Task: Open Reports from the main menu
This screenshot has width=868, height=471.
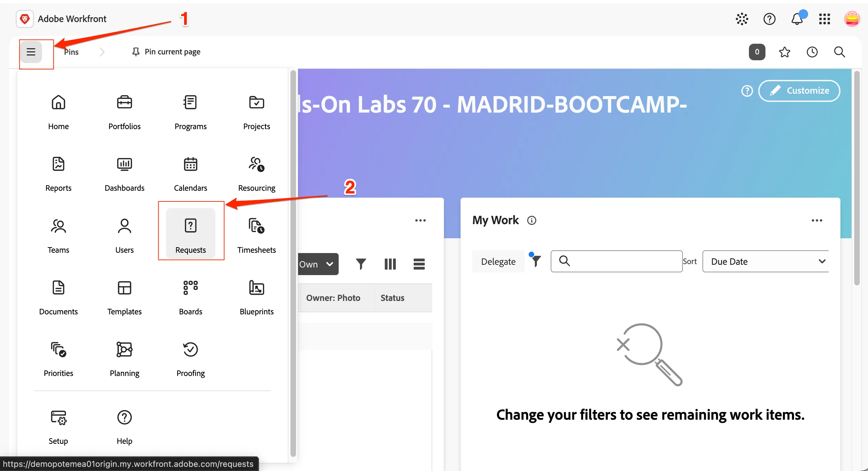Action: point(58,174)
